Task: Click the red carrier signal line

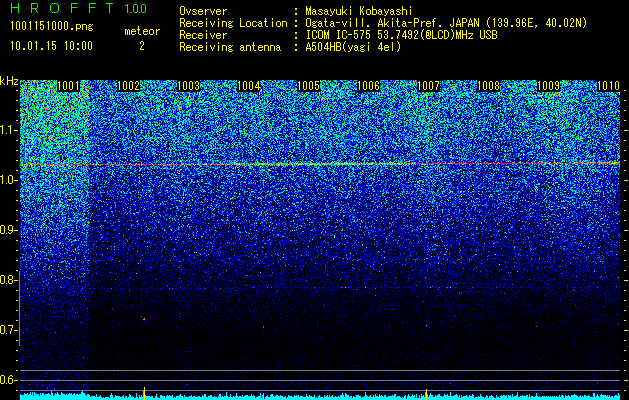Action: (x=320, y=164)
